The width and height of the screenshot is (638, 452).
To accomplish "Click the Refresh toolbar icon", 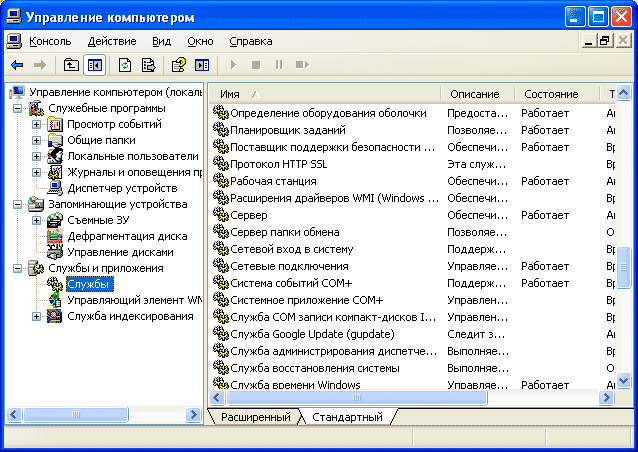I will pos(125,65).
